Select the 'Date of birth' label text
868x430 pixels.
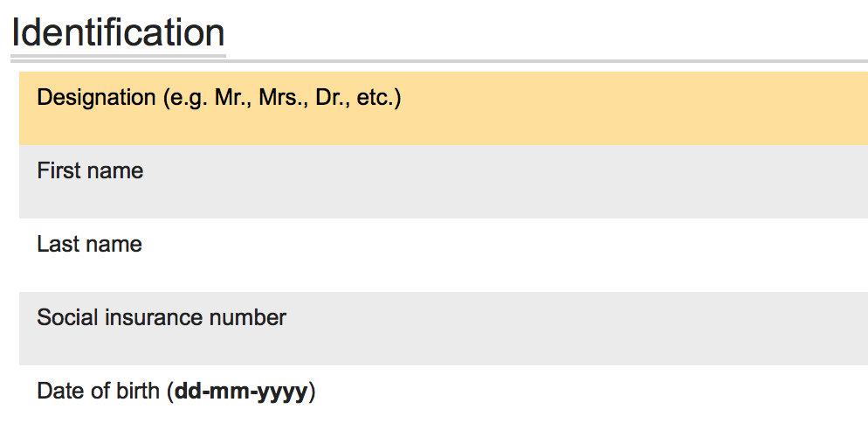pyautogui.click(x=99, y=391)
